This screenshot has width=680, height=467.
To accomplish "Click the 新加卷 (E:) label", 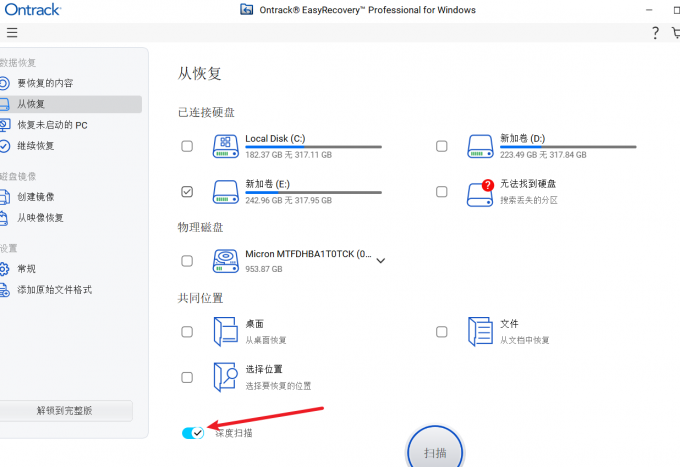I will tap(268, 184).
